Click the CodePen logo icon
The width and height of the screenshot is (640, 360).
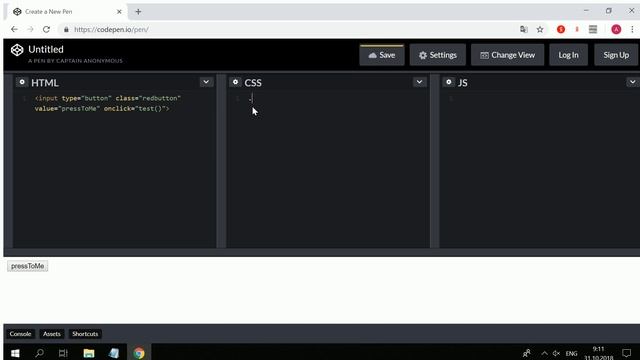[x=17, y=50]
